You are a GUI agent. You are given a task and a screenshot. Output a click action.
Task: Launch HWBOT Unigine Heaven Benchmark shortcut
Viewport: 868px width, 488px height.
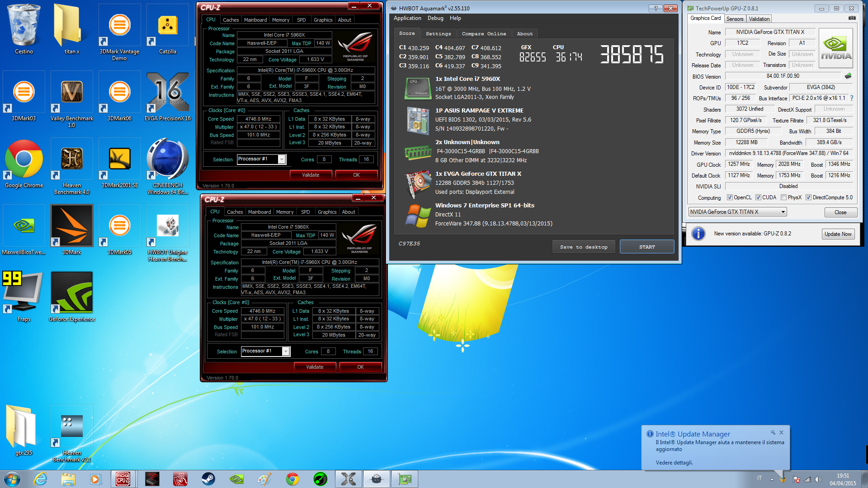point(167,233)
